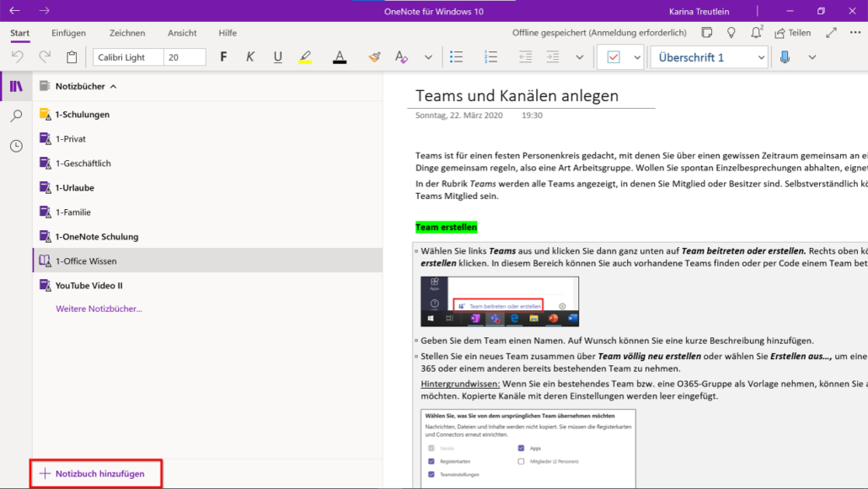This screenshot has width=868, height=489.
Task: Click Notizbuch hinzufügen to add a notebook
Action: (x=94, y=473)
